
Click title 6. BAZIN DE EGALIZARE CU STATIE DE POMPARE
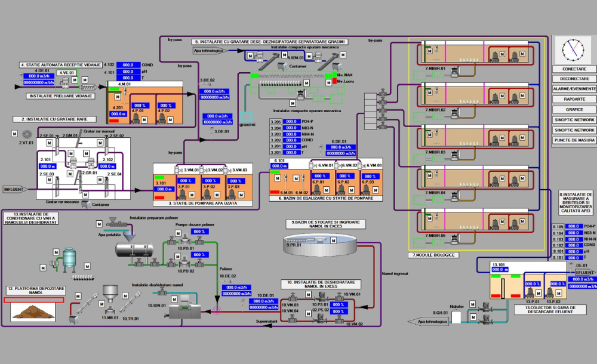click(326, 198)
